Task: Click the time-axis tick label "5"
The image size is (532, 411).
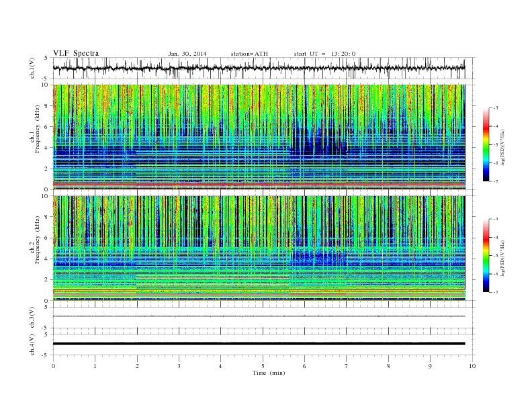Action: click(x=263, y=366)
